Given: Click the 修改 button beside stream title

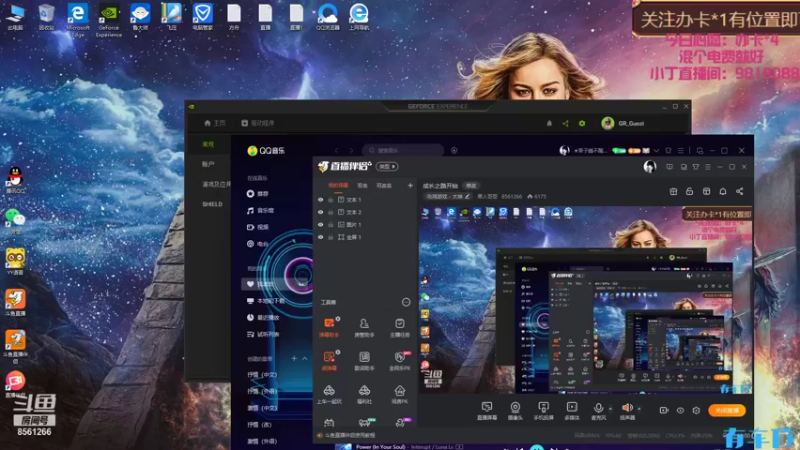Looking at the screenshot, I should [471, 186].
